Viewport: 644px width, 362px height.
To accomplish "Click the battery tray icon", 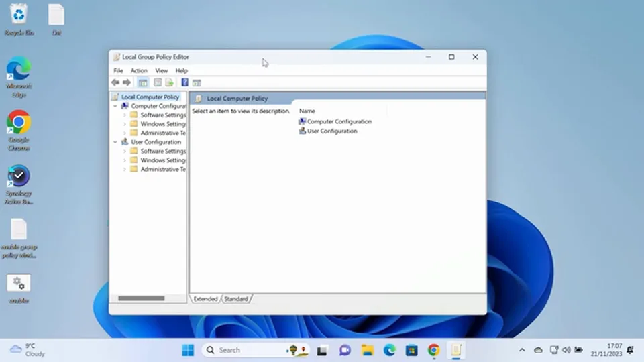I will point(579,350).
